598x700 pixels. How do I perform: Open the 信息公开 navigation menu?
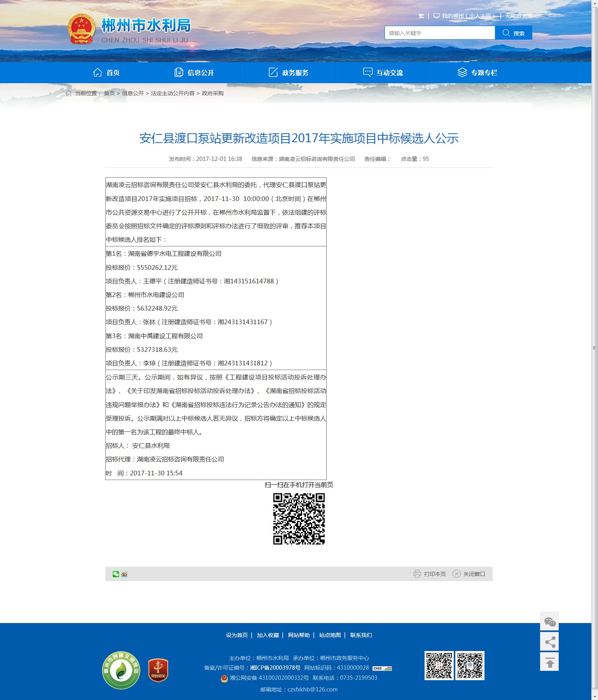coord(194,73)
